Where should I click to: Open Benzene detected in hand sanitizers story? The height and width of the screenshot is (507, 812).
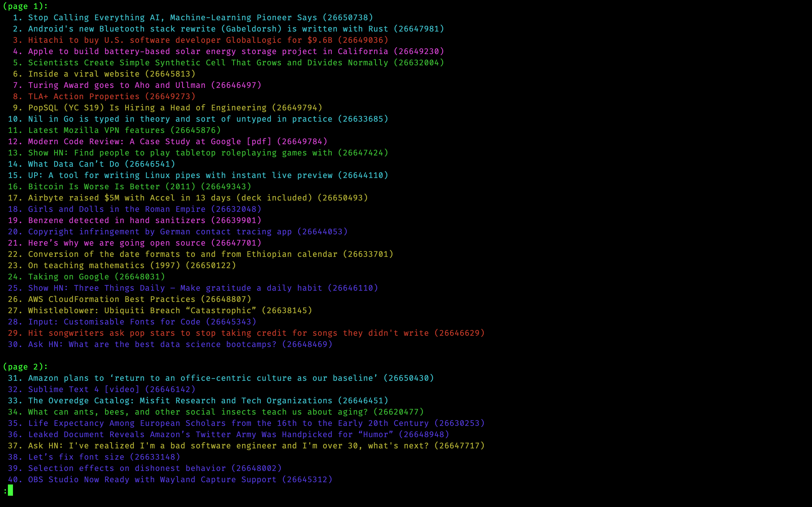click(116, 220)
